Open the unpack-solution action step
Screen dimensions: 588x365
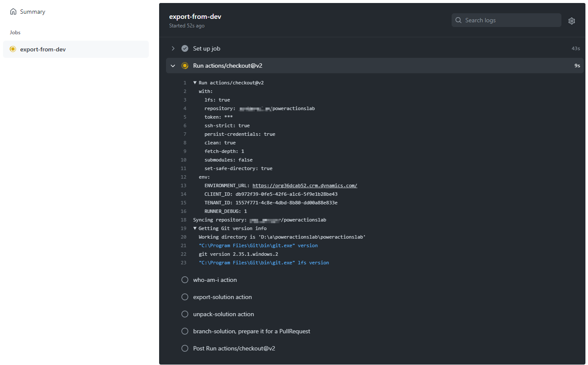pyautogui.click(x=223, y=314)
